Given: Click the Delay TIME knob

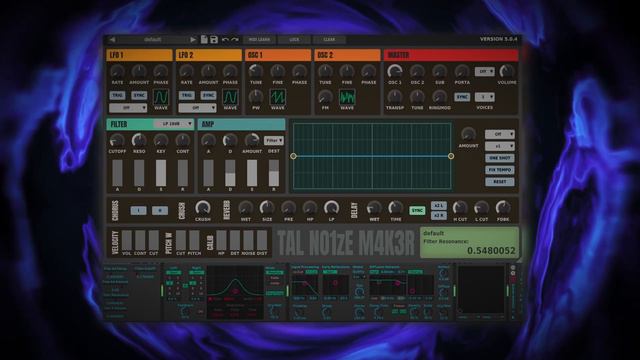Looking at the screenshot, I should [396, 208].
